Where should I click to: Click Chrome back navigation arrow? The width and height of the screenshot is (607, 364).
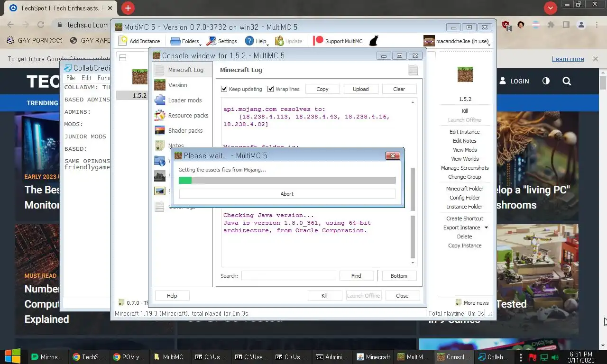(x=10, y=25)
